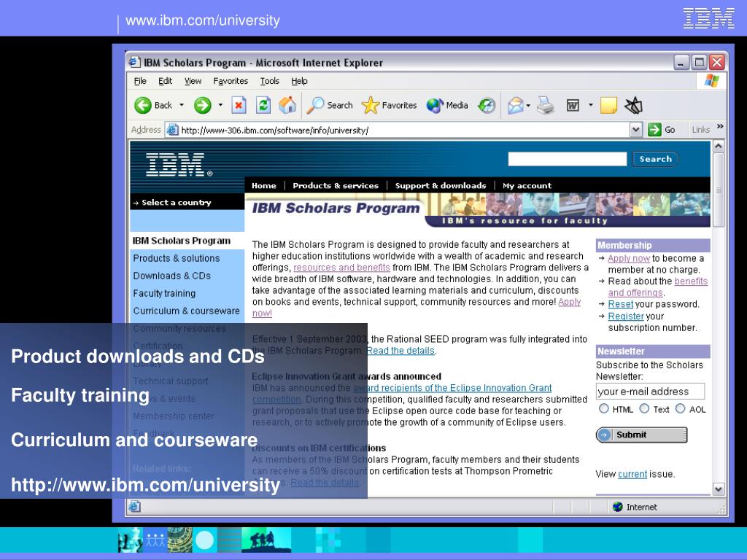Click the IBM site Search button
Viewport: 747px width, 560px height.
[x=655, y=159]
